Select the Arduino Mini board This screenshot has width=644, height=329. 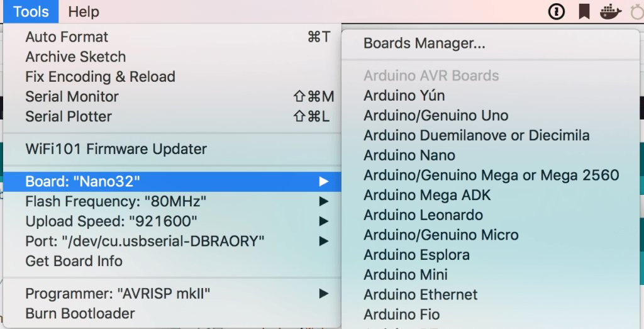491,275
